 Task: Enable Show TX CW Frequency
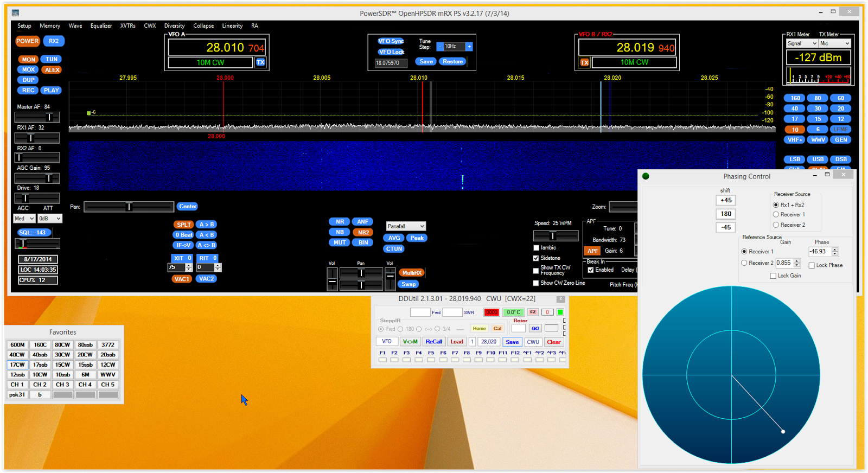coord(536,270)
